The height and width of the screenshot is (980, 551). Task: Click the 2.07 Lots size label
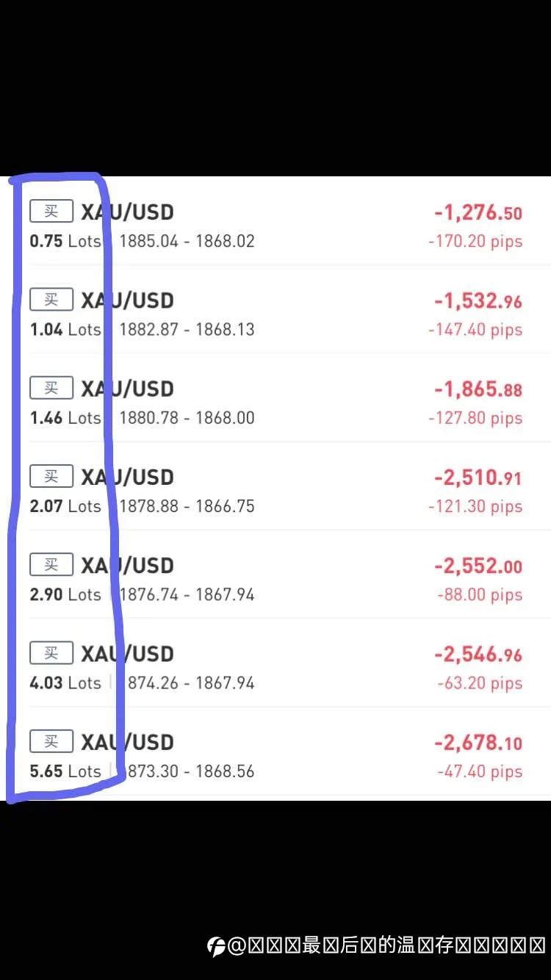point(65,505)
